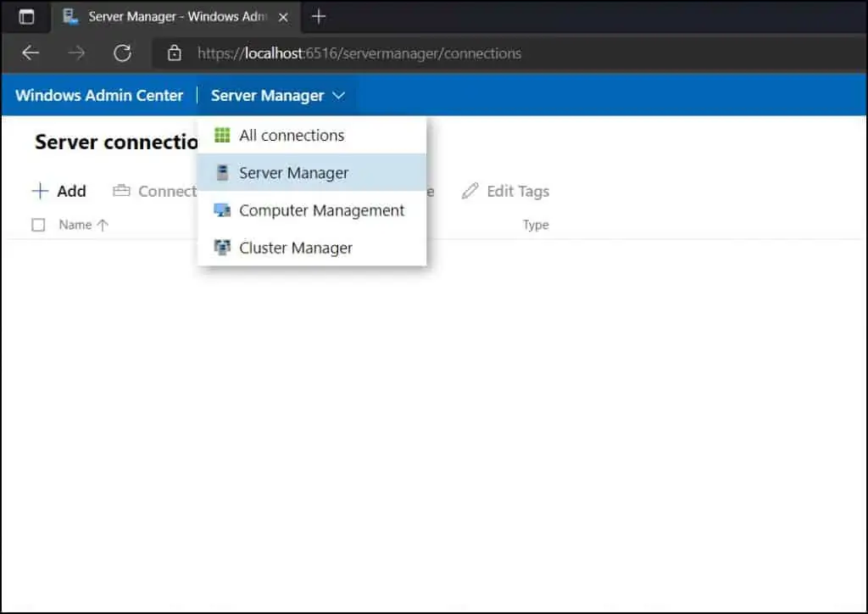
Task: Open the tab actions icon at top-left
Action: click(x=26, y=17)
